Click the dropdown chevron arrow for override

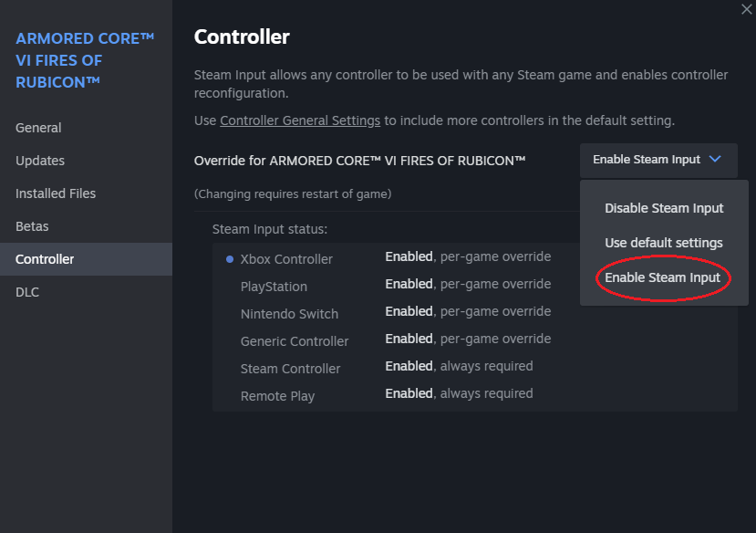[x=715, y=159]
